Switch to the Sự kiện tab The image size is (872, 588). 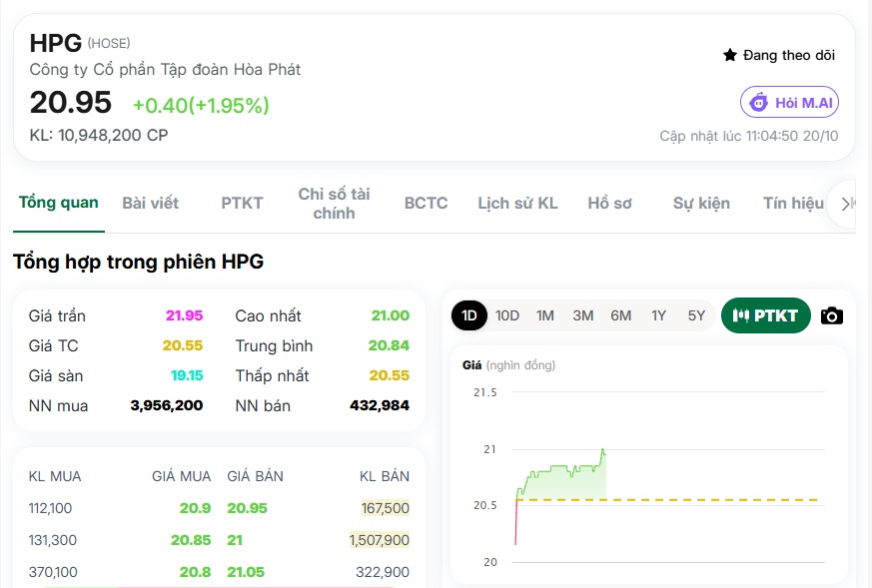pos(701,203)
